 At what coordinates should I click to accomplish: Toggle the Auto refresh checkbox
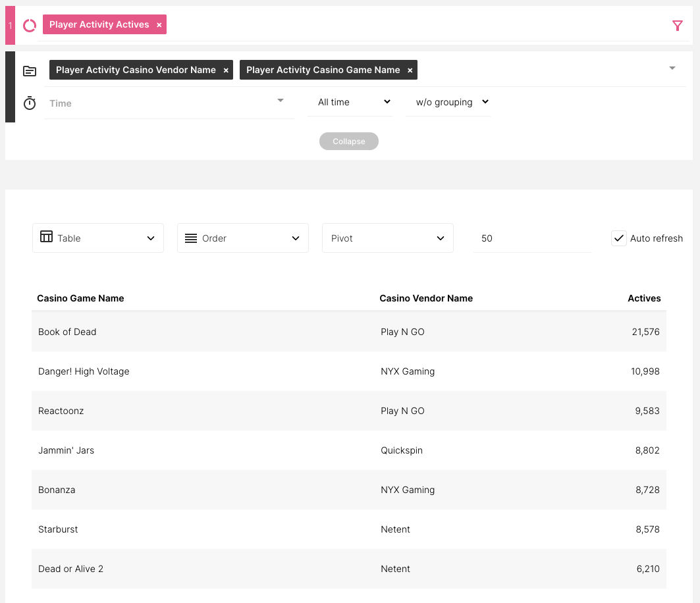tap(619, 238)
